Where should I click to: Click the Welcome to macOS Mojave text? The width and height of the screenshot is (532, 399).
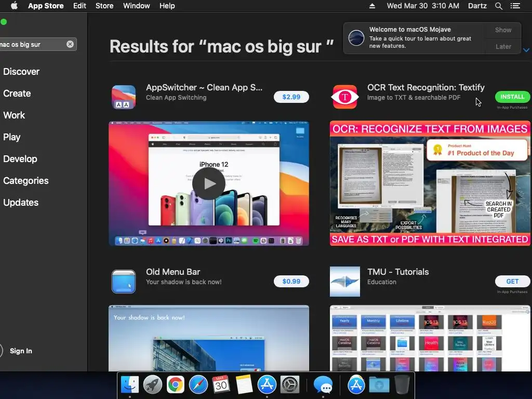click(x=410, y=30)
